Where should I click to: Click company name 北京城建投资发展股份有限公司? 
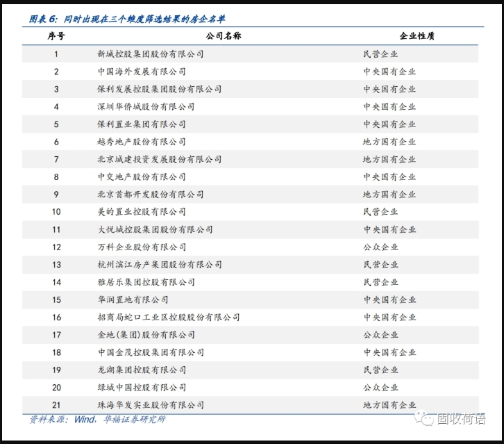160,159
